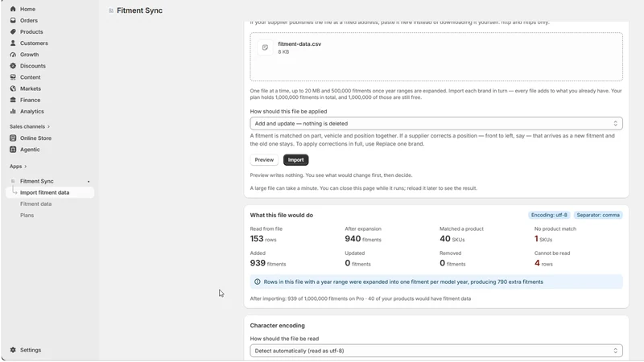Image resolution: width=644 pixels, height=362 pixels.
Task: Click the '40 SKUs' matched value
Action: click(x=452, y=239)
